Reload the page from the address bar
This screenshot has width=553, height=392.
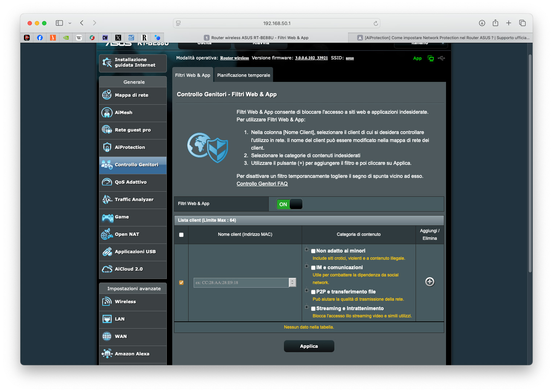(x=376, y=23)
